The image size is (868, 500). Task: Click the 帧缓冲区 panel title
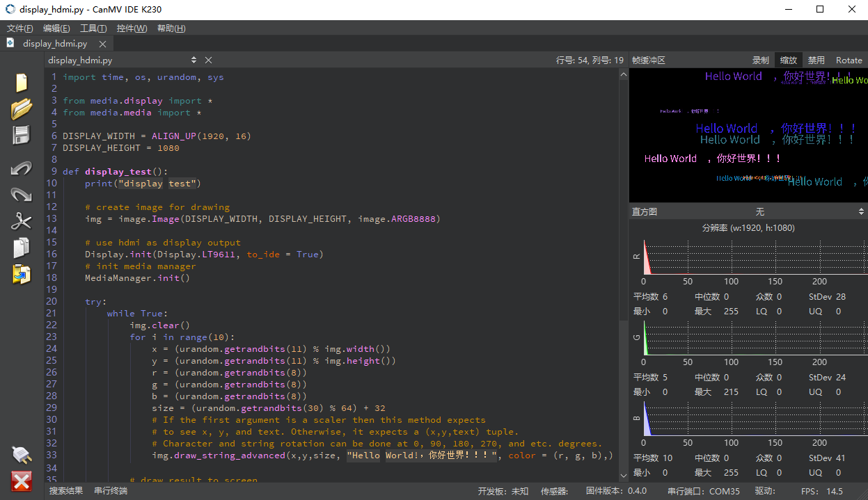point(649,61)
